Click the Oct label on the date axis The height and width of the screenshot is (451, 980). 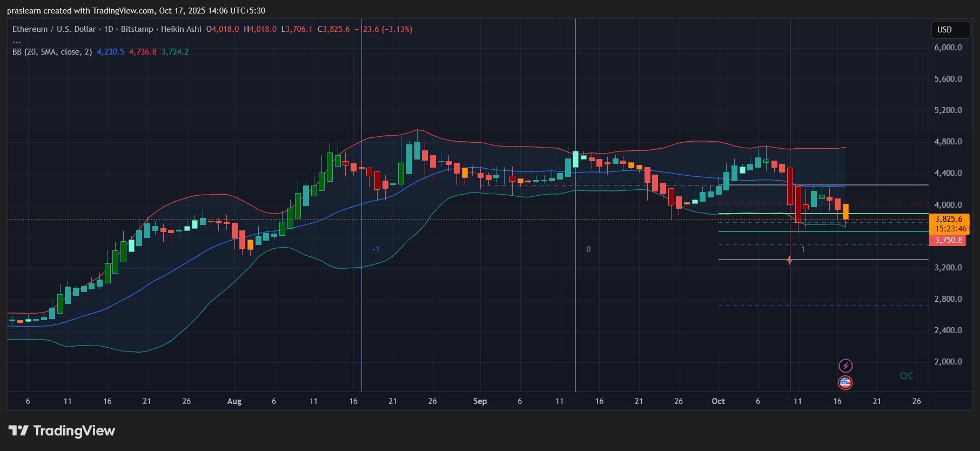718,401
